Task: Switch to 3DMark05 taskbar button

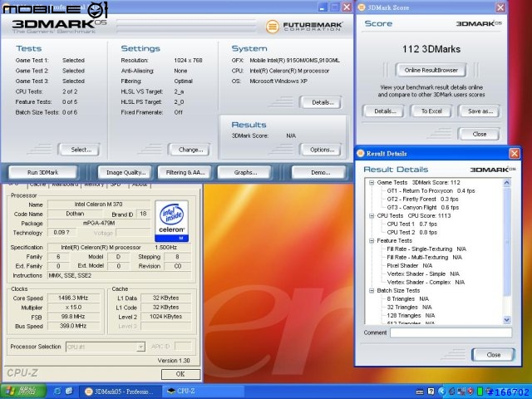Action: 120,392
